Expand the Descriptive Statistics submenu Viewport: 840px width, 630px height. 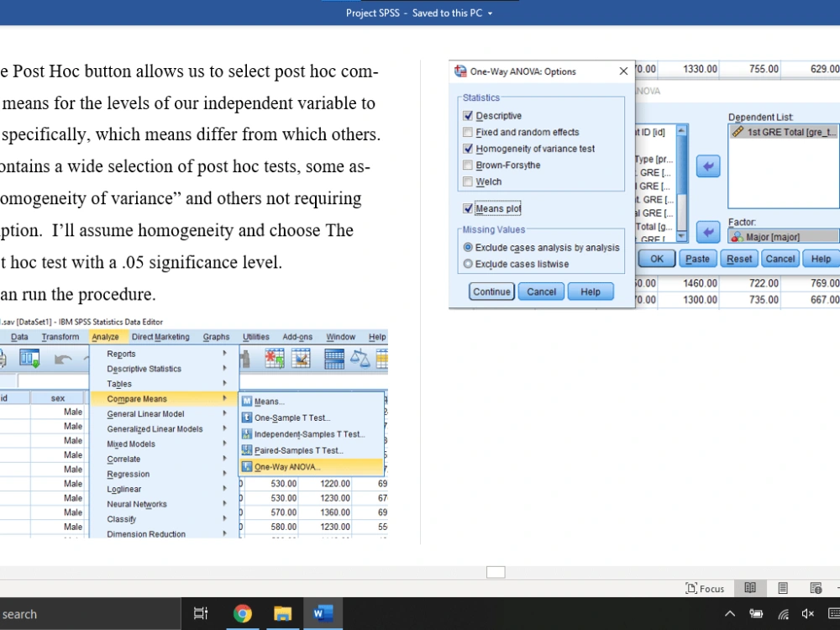pyautogui.click(x=164, y=369)
